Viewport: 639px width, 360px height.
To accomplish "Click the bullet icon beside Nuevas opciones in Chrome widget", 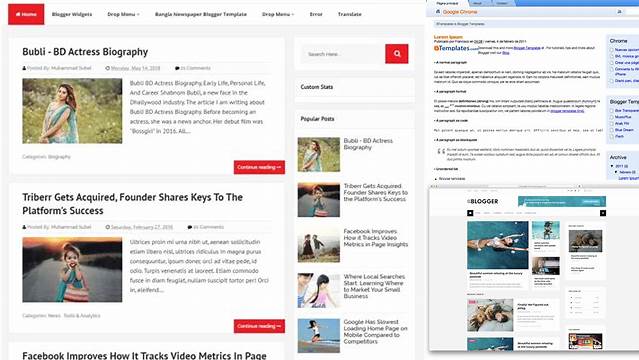I will (611, 50).
